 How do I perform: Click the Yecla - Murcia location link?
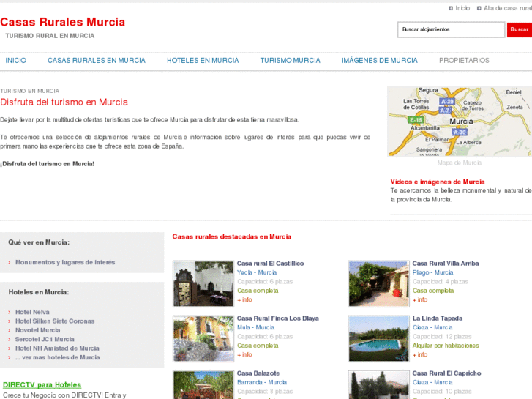257,272
